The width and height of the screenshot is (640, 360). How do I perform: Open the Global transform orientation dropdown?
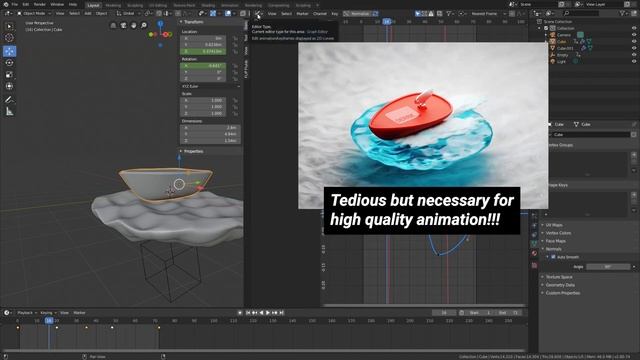128,13
